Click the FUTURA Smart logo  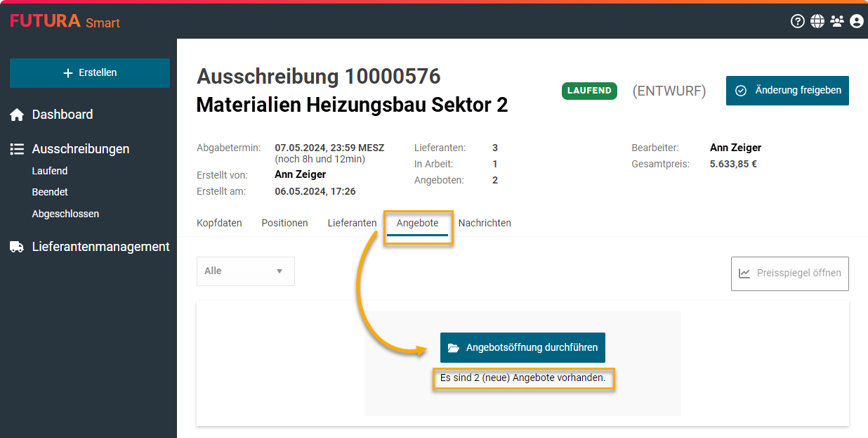(x=65, y=21)
